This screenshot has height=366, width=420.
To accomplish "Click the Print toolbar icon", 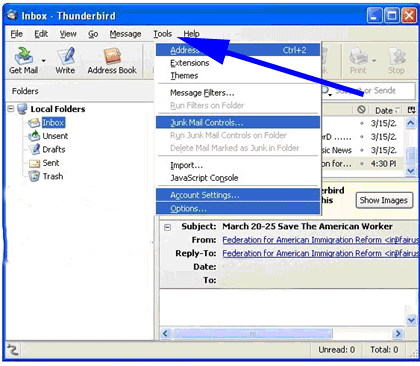I will click(x=358, y=56).
